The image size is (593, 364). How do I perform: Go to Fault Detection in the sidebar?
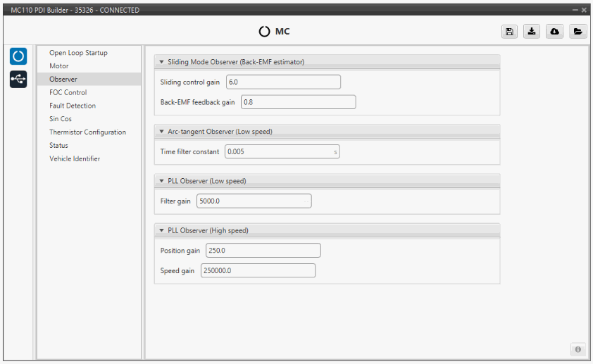[x=73, y=106]
